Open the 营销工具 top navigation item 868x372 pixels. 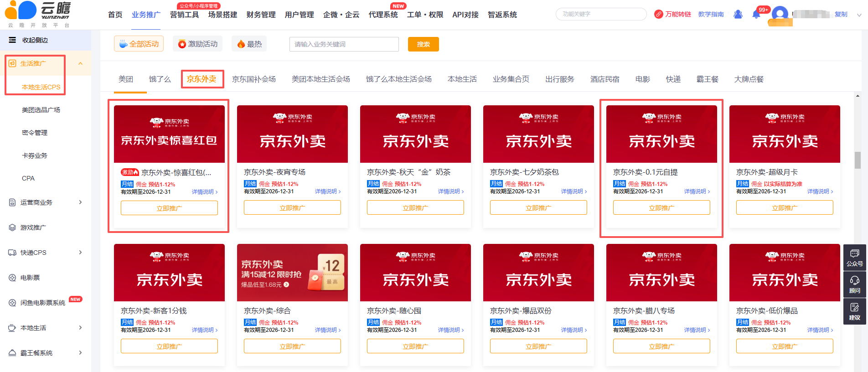[185, 15]
